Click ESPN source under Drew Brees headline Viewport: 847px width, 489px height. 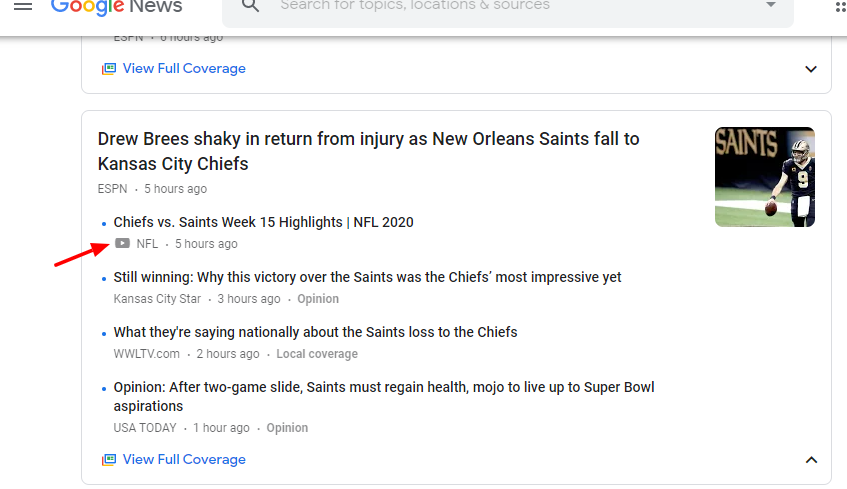pyautogui.click(x=112, y=189)
